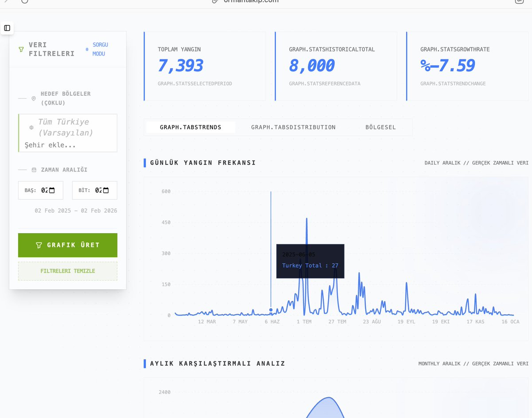Switch to GRAPH.TABSTRENDS tab

[x=191, y=127]
